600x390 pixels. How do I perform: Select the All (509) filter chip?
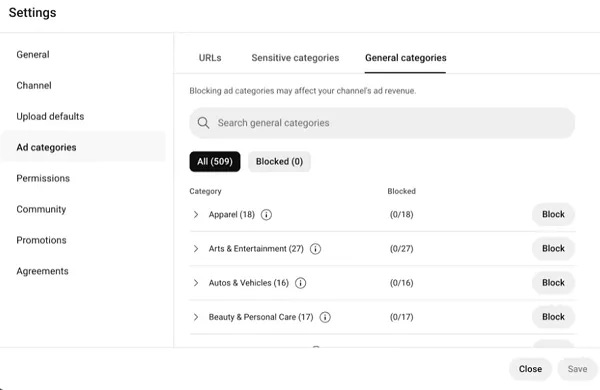215,162
